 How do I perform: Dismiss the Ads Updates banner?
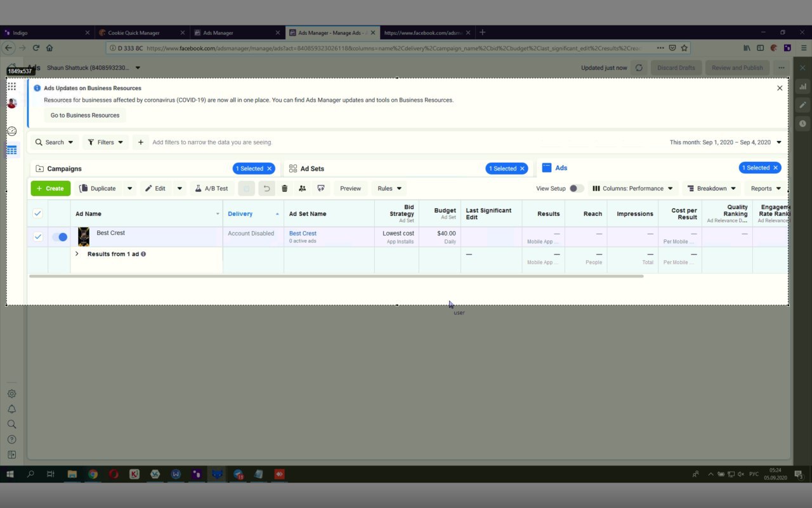coord(780,88)
